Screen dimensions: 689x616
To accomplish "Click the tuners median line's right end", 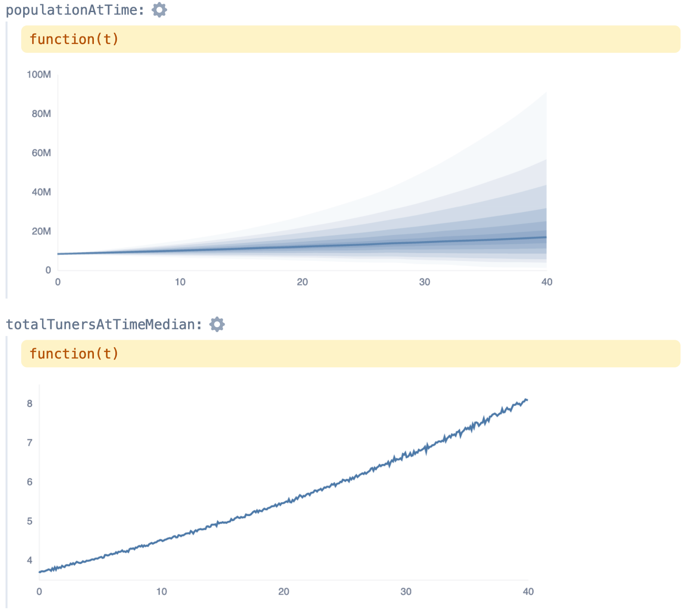I will 526,401.
